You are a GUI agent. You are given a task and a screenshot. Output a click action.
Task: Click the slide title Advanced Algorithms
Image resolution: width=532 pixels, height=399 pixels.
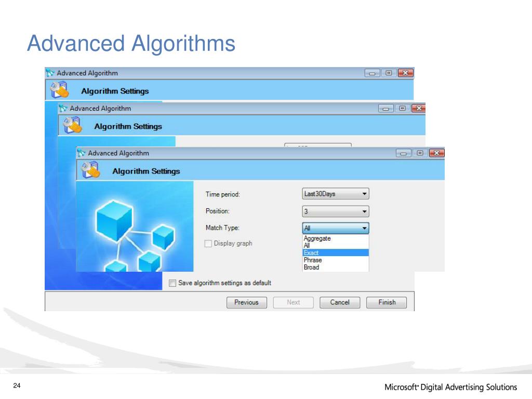pyautogui.click(x=131, y=44)
